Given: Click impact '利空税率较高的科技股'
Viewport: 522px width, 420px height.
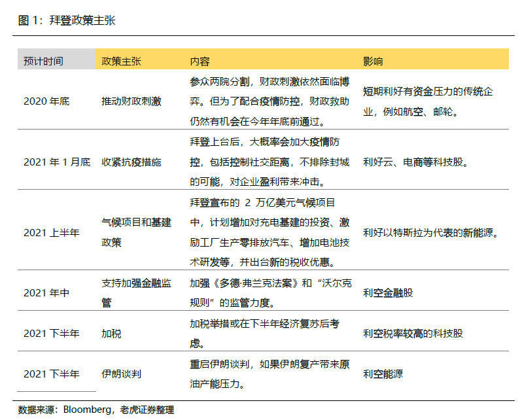Looking at the screenshot, I should (413, 334).
